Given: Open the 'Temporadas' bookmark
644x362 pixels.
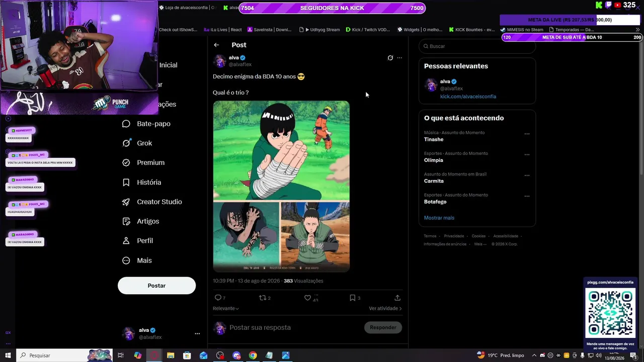Looking at the screenshot, I should pos(571,30).
